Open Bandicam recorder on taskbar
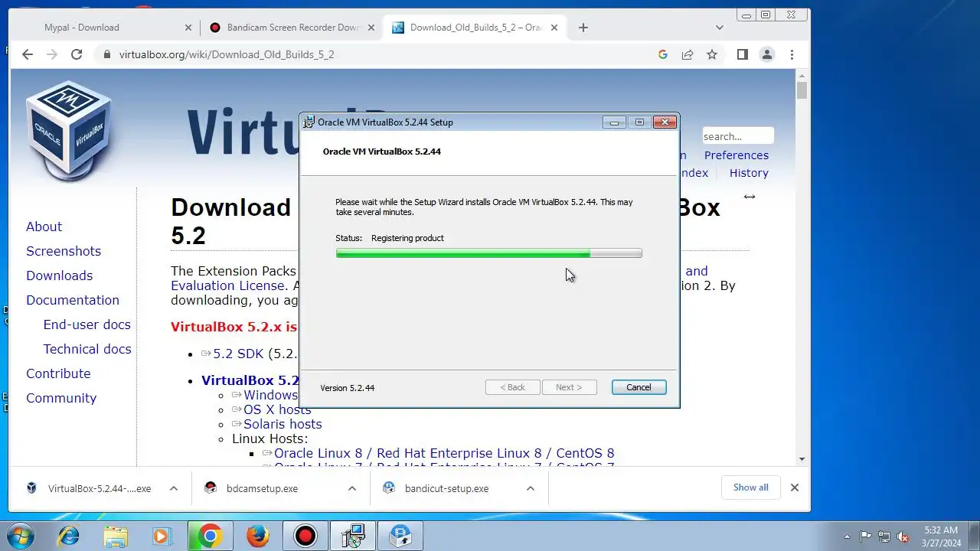Screen dimensions: 980x551 click(x=305, y=536)
